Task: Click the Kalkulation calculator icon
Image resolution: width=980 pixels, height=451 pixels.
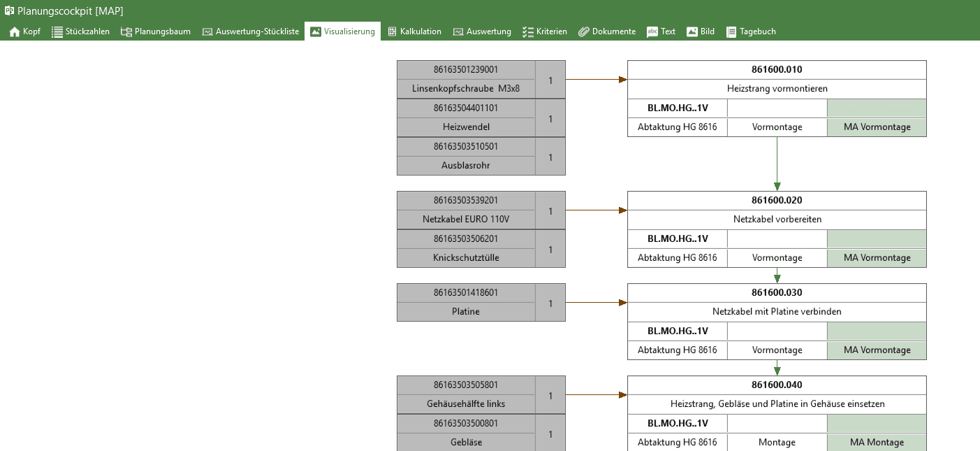Action: (x=393, y=31)
